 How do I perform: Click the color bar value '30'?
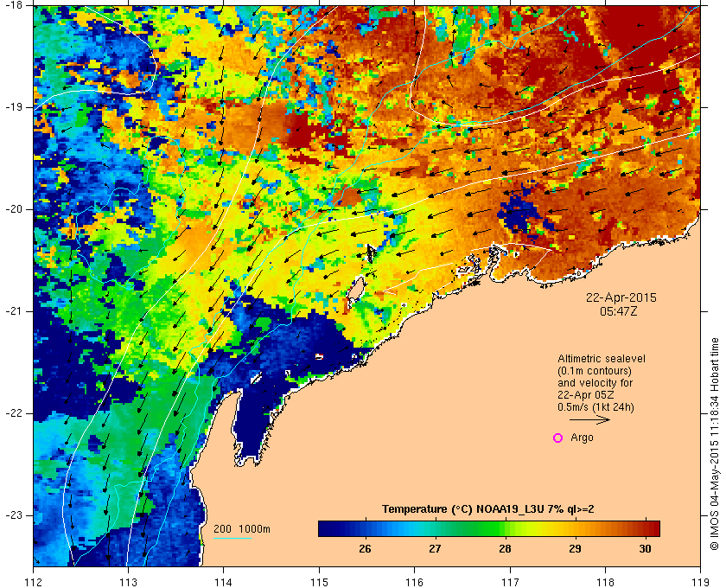tap(645, 548)
